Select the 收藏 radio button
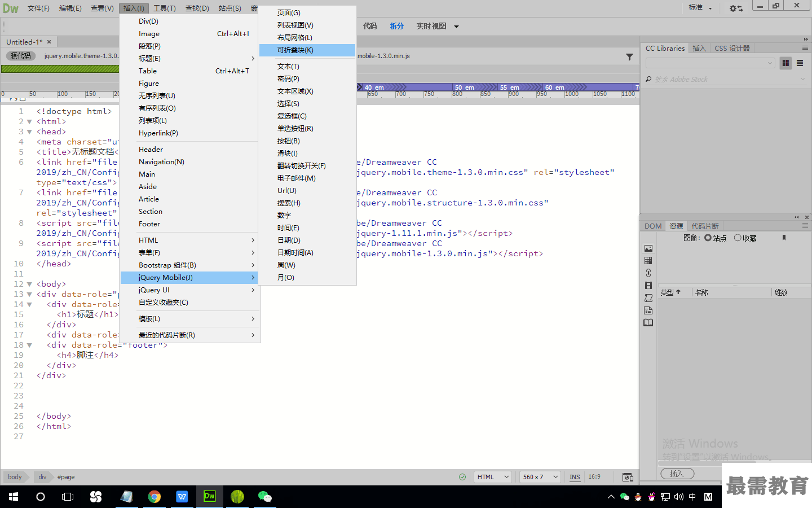 [x=738, y=238]
